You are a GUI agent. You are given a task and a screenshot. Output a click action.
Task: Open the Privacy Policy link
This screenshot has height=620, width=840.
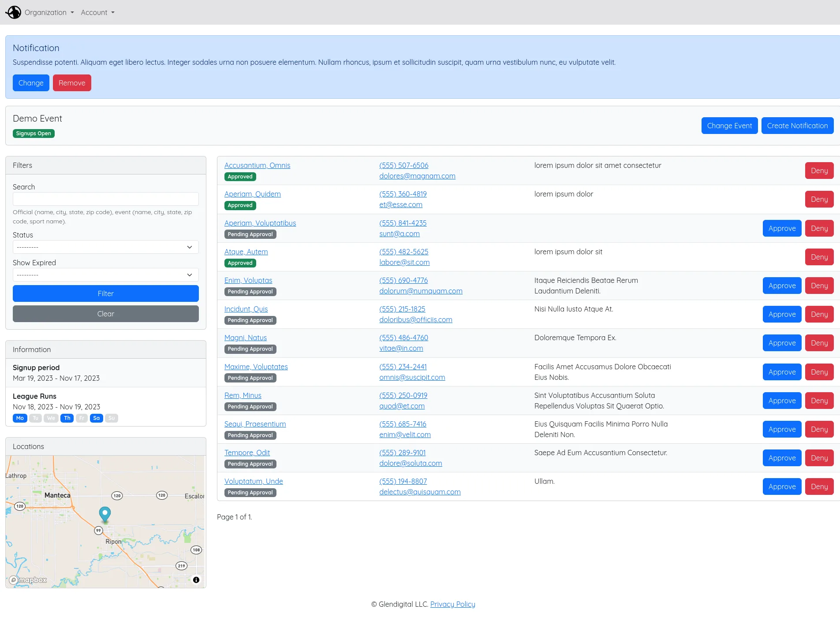452,604
